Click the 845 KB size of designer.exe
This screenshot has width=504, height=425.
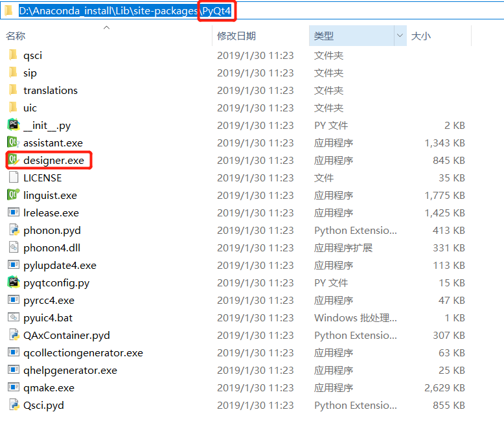[449, 160]
